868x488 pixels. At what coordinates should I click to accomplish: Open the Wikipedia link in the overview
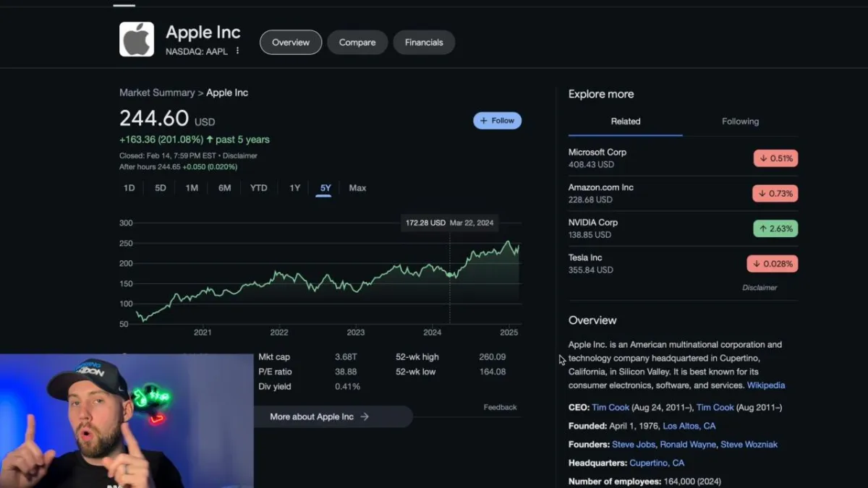766,385
